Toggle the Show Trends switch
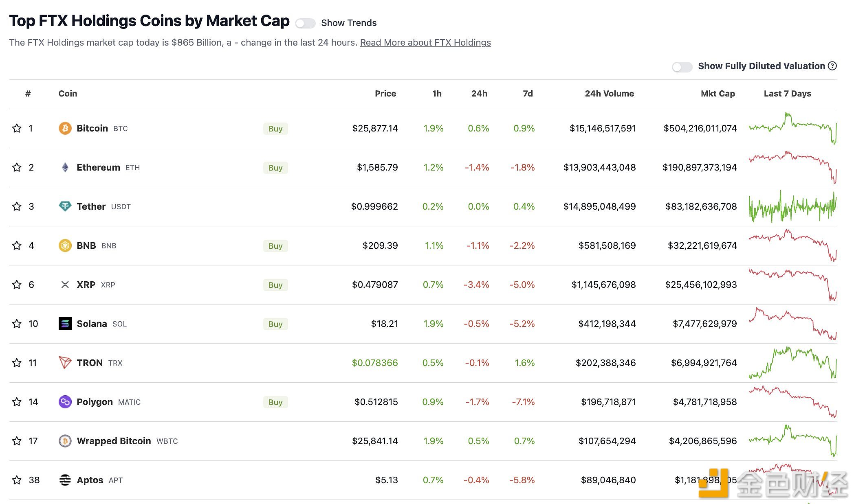This screenshot has width=854, height=504. pos(305,23)
